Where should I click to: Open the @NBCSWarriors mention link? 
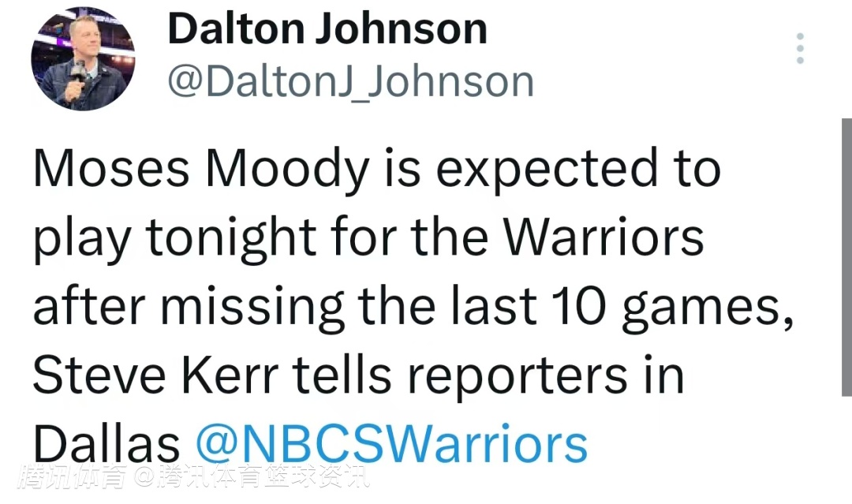(x=391, y=444)
